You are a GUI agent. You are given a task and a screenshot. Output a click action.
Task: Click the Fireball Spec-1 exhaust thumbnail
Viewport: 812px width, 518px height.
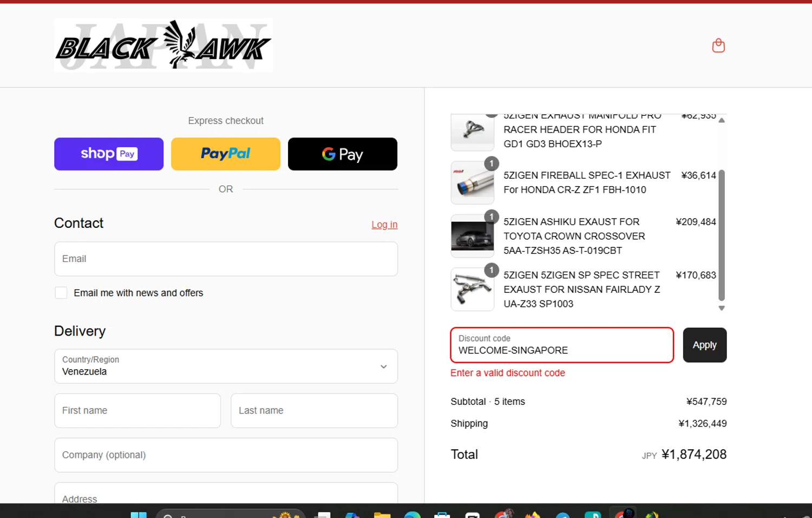tap(473, 182)
